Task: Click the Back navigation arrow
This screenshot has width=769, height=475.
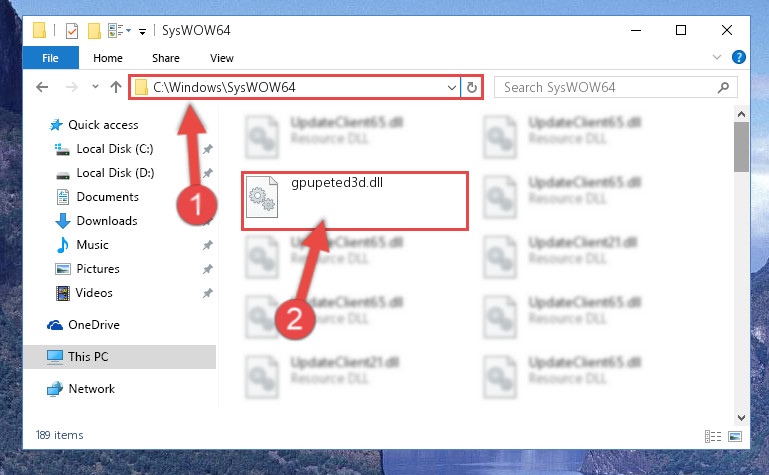Action: (42, 87)
